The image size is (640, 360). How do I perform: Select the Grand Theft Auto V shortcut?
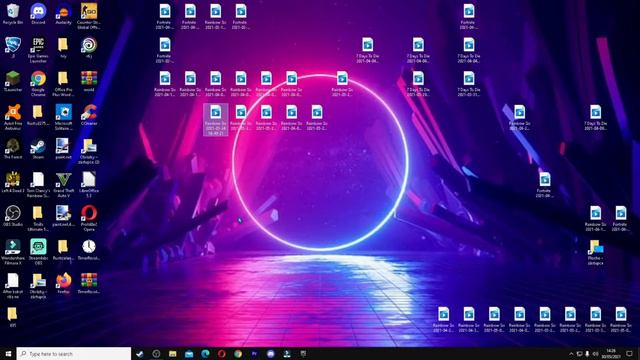[x=63, y=184]
